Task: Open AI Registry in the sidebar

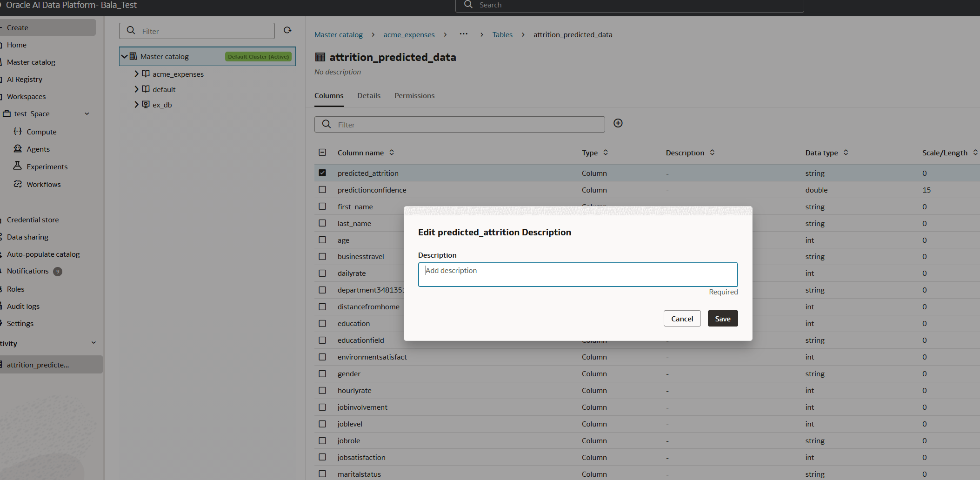Action: (25, 80)
